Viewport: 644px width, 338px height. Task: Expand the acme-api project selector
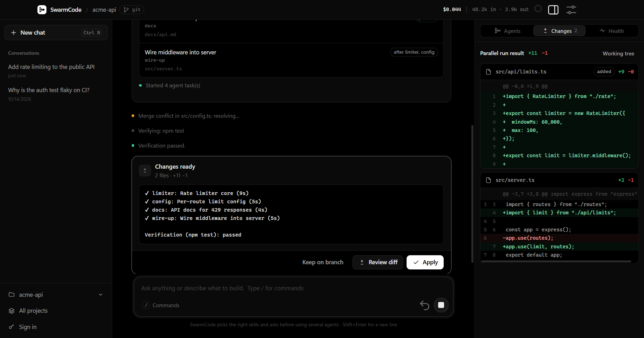point(56,295)
